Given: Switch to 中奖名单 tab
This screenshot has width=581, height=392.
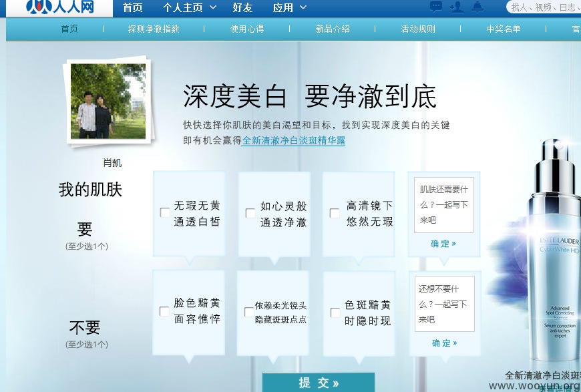Looking at the screenshot, I should point(503,29).
